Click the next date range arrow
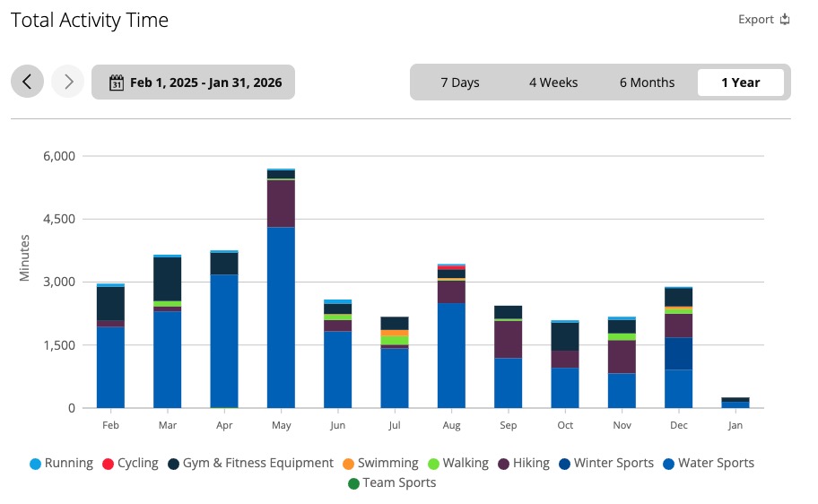 (x=67, y=82)
